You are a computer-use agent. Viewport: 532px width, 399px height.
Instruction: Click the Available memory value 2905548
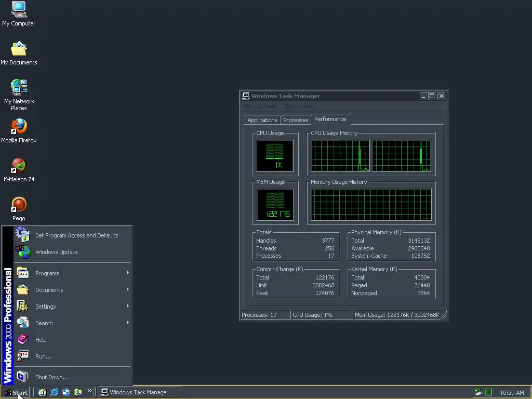click(419, 248)
